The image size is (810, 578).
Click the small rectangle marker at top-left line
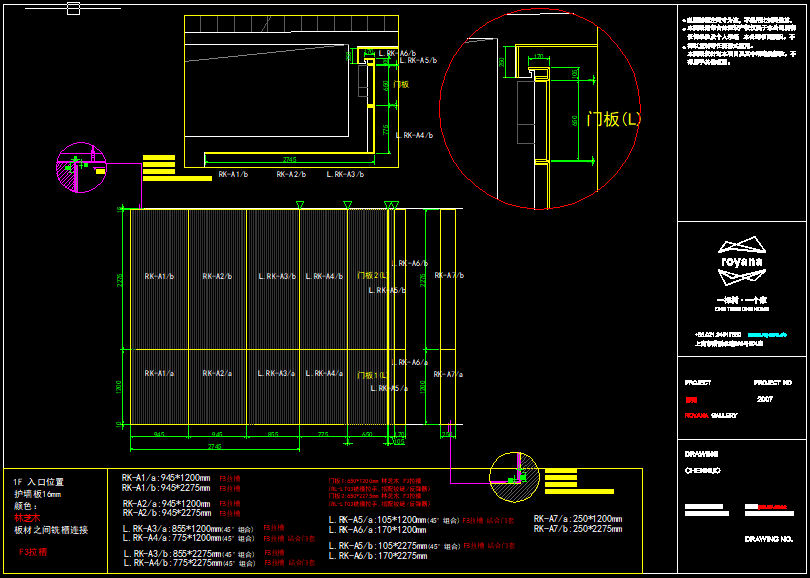(72, 9)
